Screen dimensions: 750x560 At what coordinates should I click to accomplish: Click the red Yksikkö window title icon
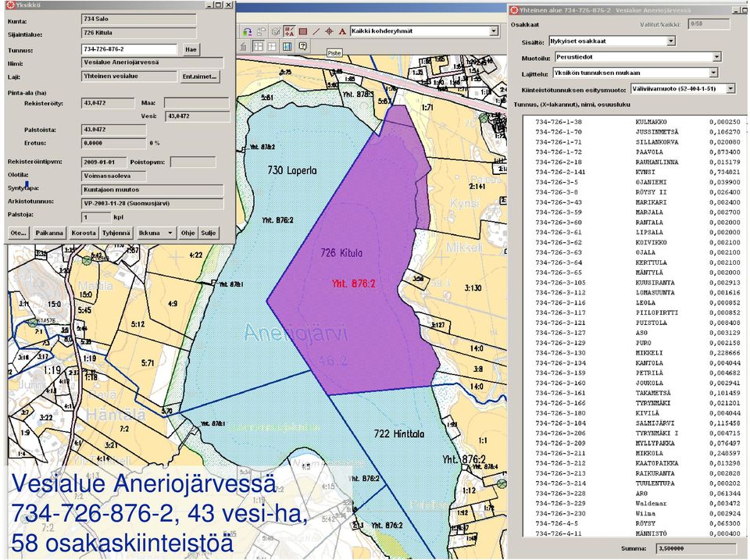10,5
